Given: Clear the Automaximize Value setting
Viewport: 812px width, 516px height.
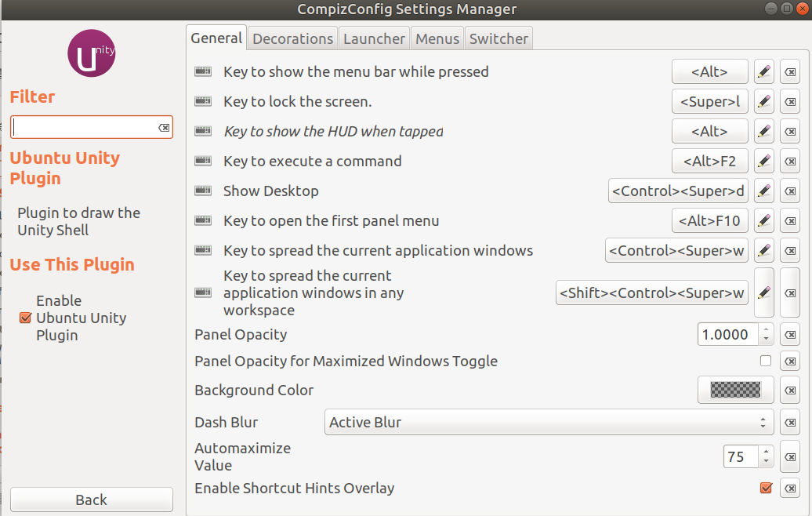Looking at the screenshot, I should 789,456.
